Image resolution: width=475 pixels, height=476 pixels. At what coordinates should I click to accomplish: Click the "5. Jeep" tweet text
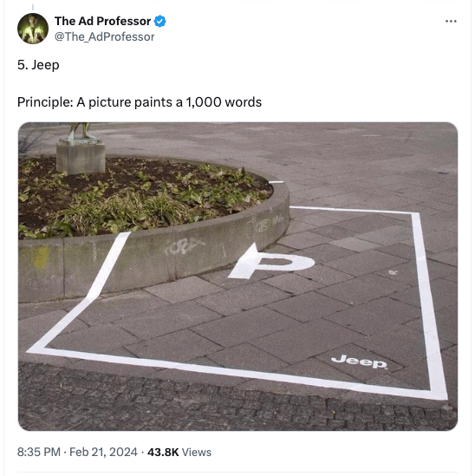coord(38,65)
